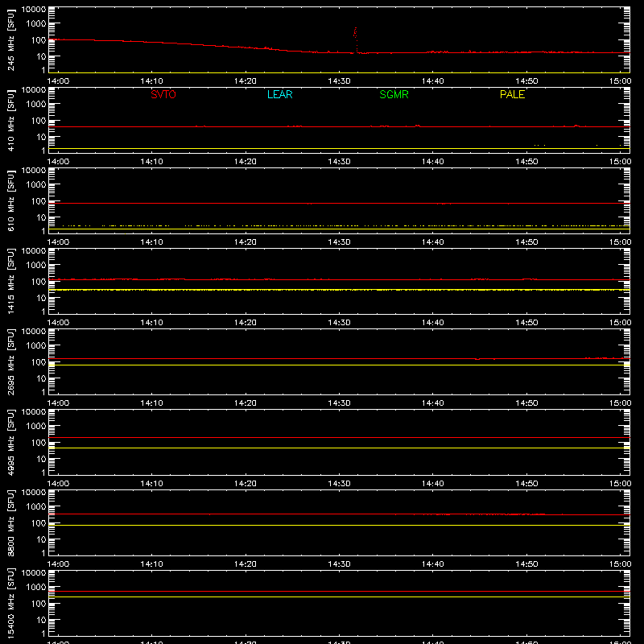Click the 410 MHz [SFU] axis label
644x644 pixels.
(x=10, y=120)
